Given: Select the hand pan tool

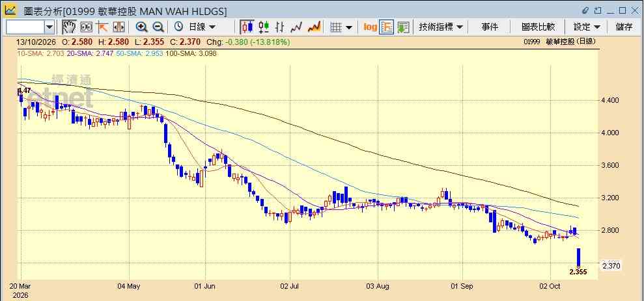Looking at the screenshot, I should click(69, 27).
